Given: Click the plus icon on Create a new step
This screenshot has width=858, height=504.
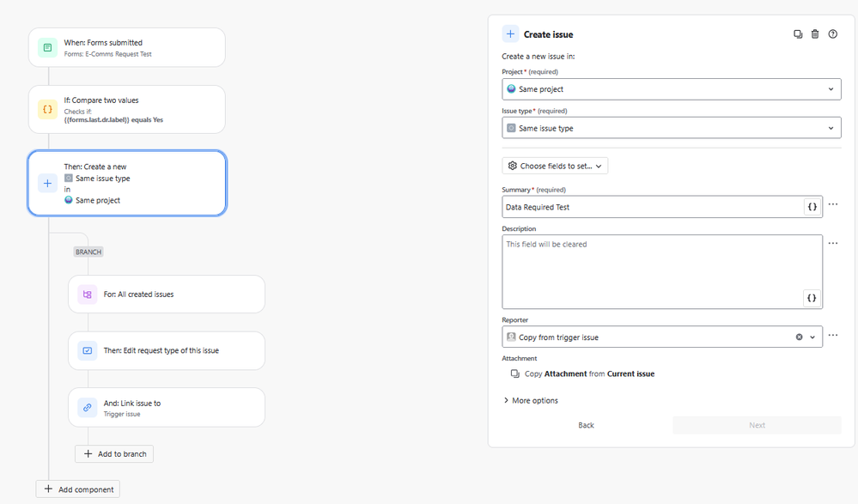Looking at the screenshot, I should click(47, 184).
